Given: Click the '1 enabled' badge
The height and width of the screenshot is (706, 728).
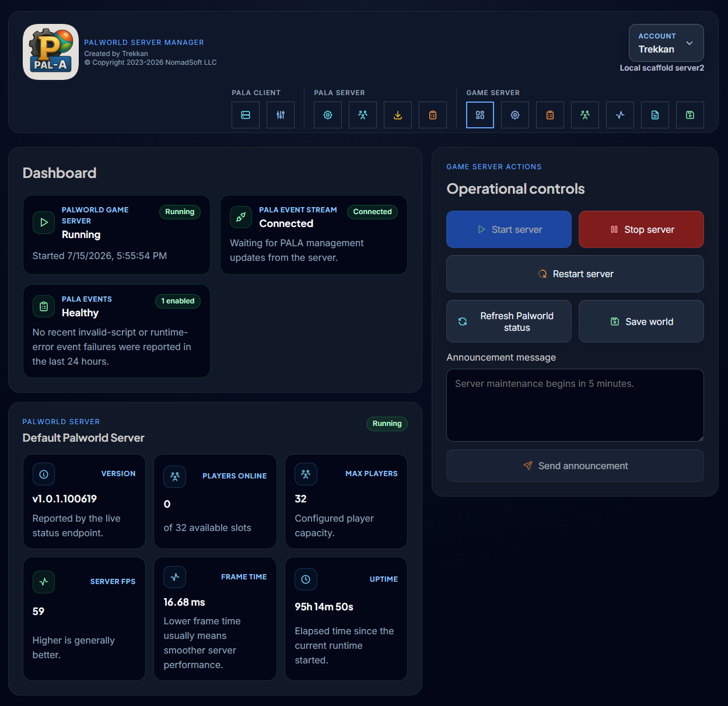Looking at the screenshot, I should click(178, 301).
